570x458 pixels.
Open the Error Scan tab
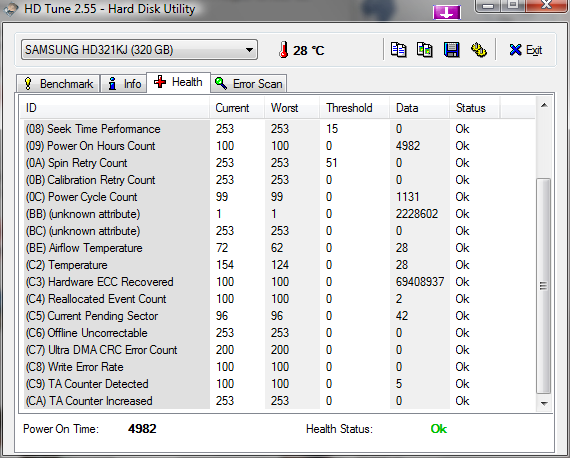[x=249, y=84]
